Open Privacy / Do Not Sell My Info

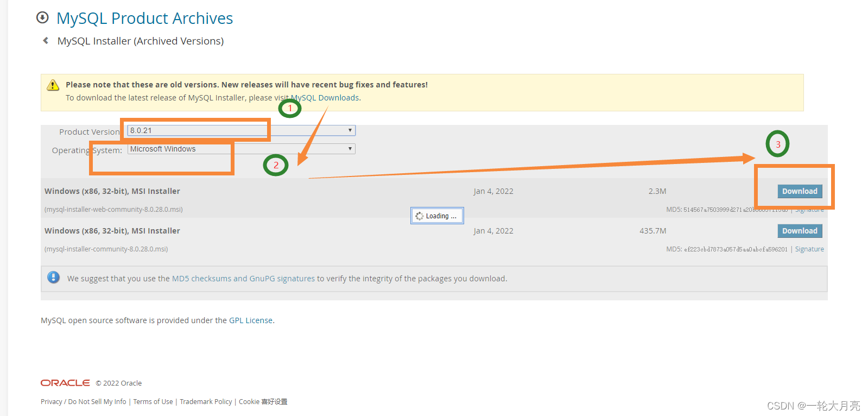click(x=84, y=402)
